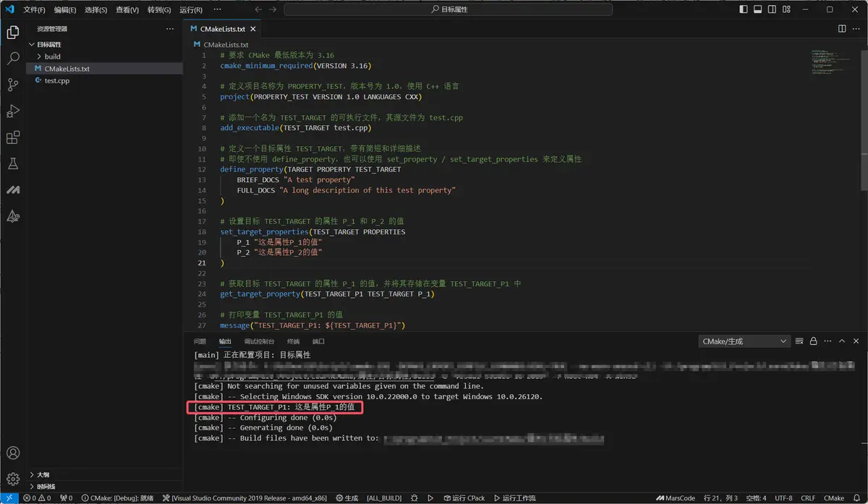
Task: Click the remote window indicator in status bar
Action: click(x=9, y=498)
